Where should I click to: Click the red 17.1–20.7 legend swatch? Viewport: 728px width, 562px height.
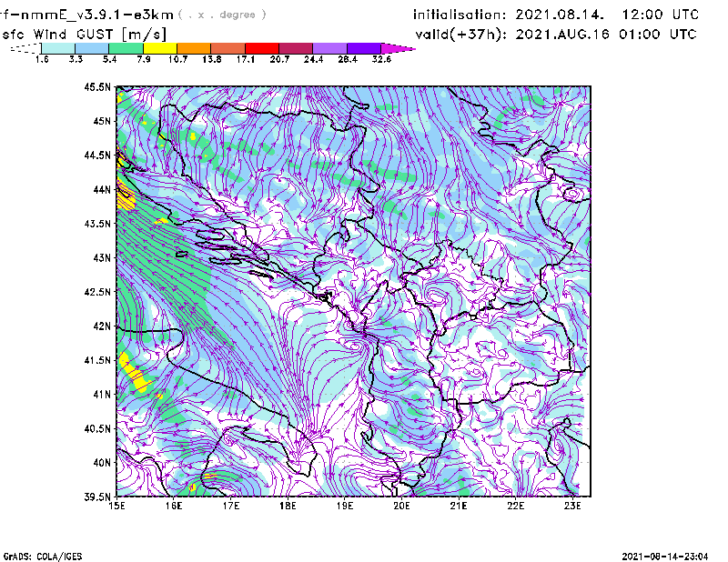click(262, 48)
